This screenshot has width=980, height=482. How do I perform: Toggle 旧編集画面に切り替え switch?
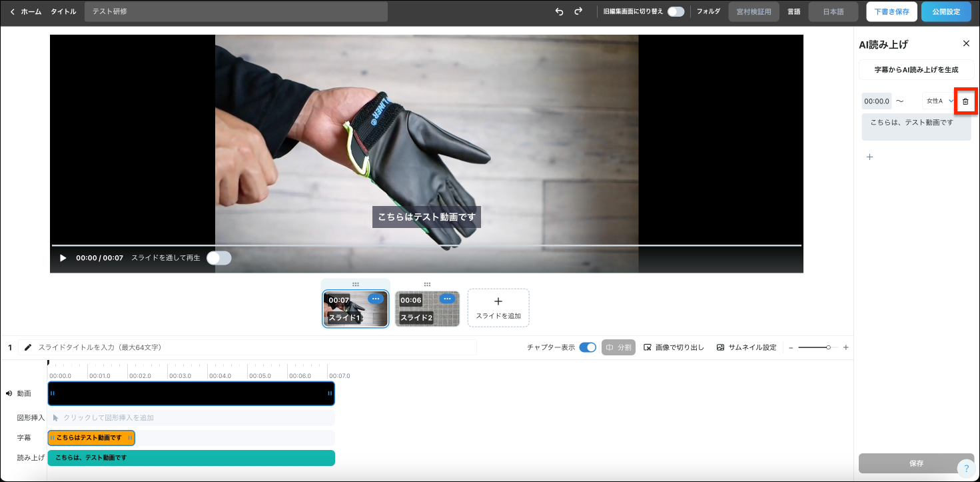tap(676, 11)
